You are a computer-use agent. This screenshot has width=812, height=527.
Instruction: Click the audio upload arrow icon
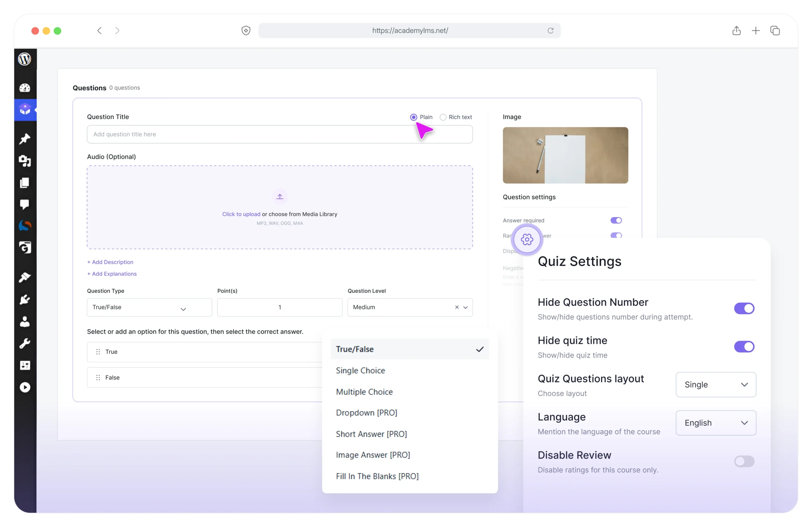(280, 197)
